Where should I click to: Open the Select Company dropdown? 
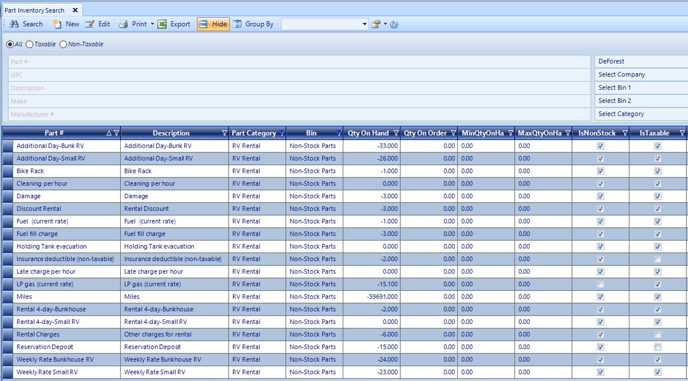641,75
